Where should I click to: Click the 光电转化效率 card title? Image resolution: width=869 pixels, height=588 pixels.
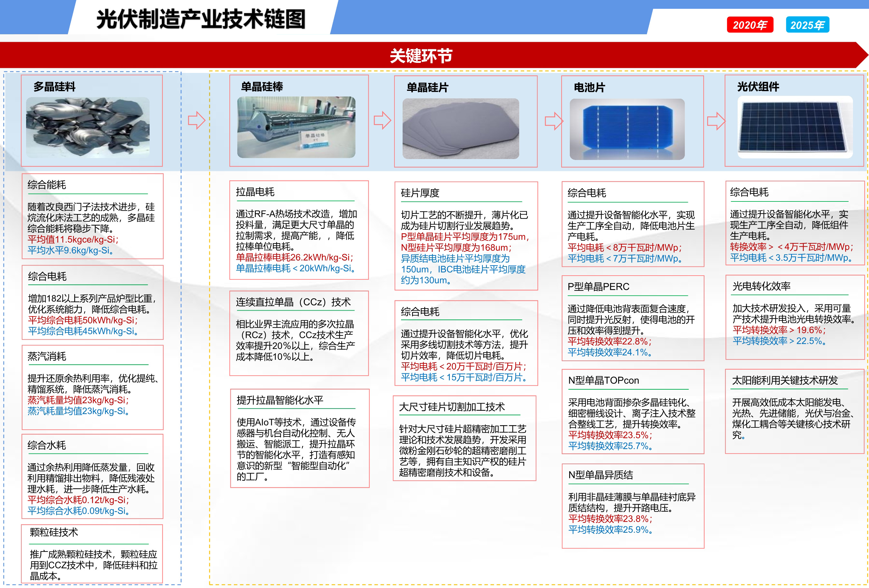pyautogui.click(x=761, y=286)
